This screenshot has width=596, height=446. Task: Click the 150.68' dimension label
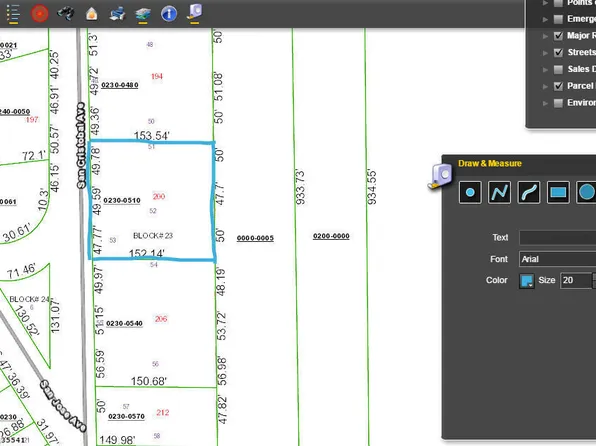click(x=149, y=381)
